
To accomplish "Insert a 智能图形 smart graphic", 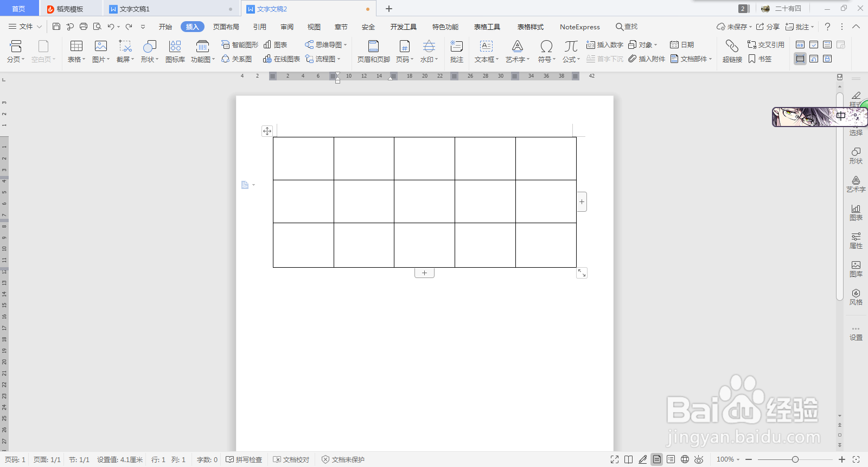I will [x=240, y=45].
